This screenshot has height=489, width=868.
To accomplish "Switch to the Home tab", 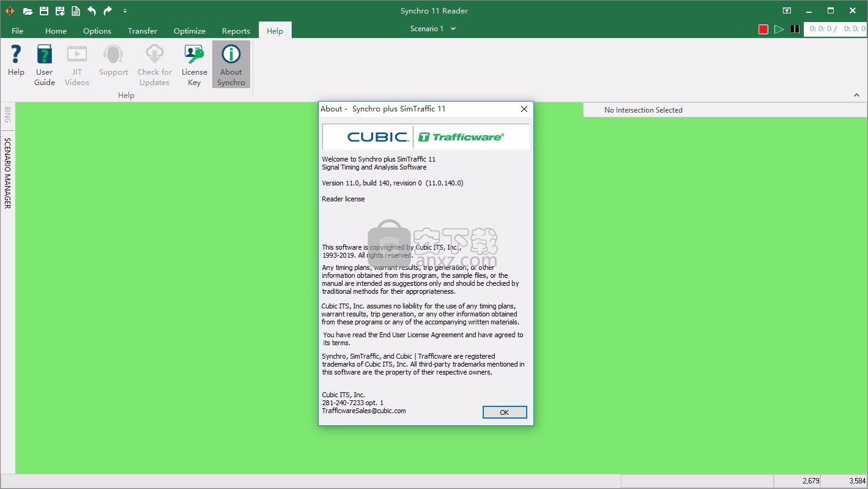I will 56,31.
